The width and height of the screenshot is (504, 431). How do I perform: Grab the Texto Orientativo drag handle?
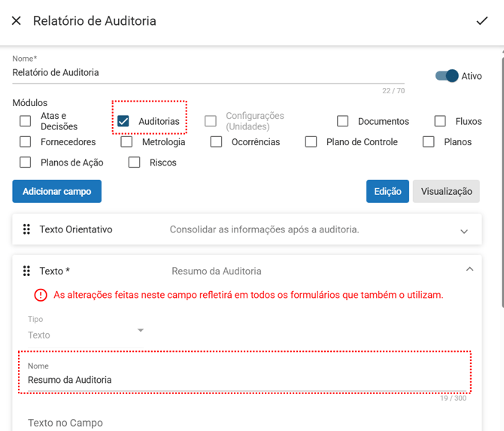[x=26, y=229]
